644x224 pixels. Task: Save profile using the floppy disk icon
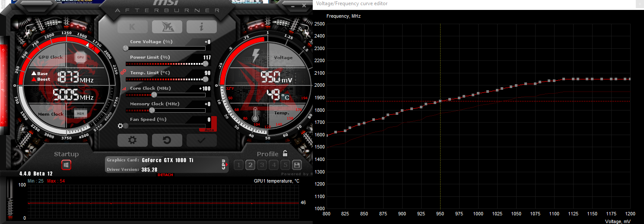[x=297, y=165]
